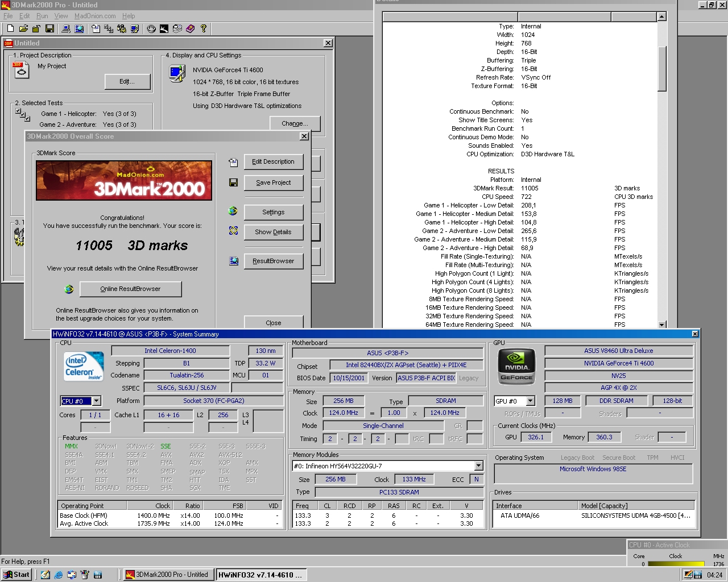Screen dimensions: 728x582
Task: Click the Save floppy disk toolbar icon
Action: click(49, 28)
